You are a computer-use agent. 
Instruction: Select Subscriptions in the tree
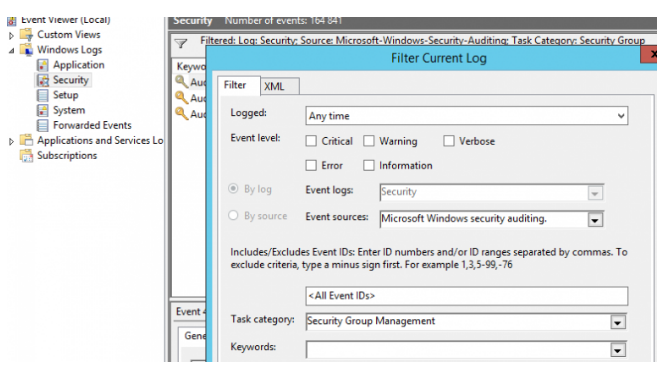coord(67,155)
